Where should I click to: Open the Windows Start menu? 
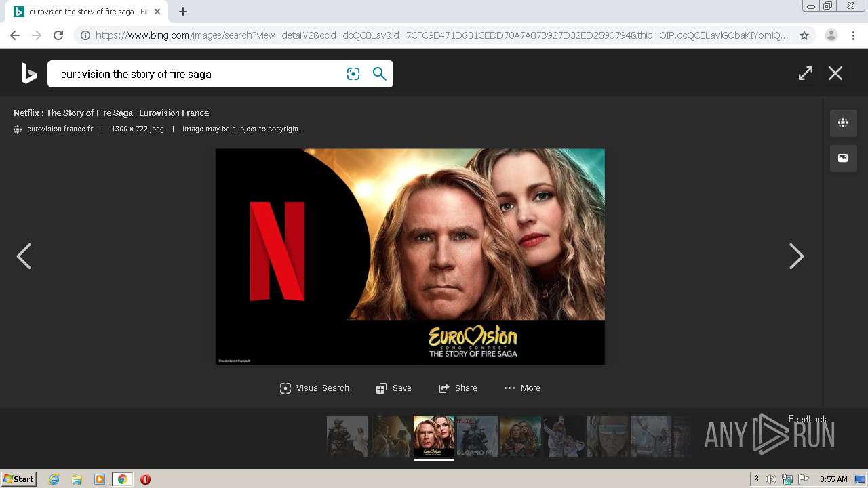click(19, 479)
